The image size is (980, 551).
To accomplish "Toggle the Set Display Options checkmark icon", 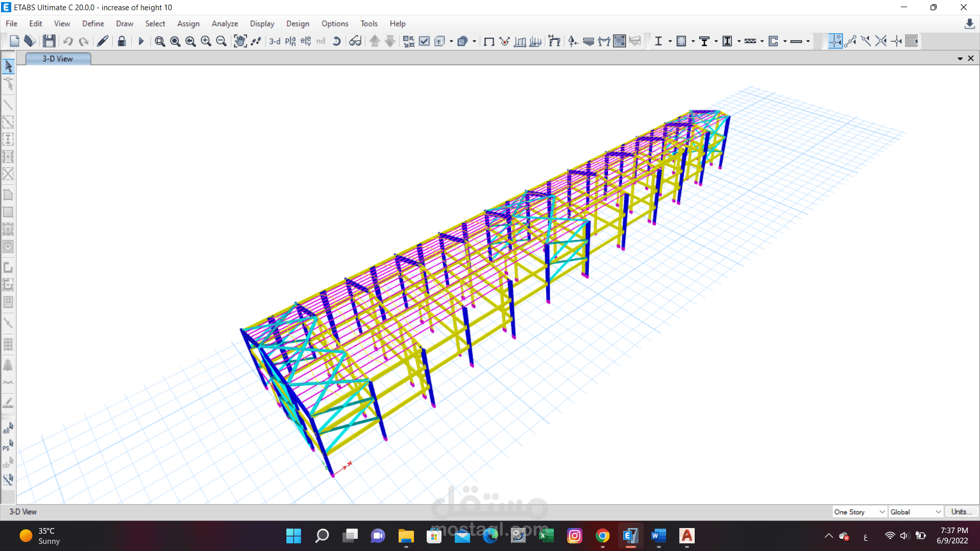I will coord(424,41).
